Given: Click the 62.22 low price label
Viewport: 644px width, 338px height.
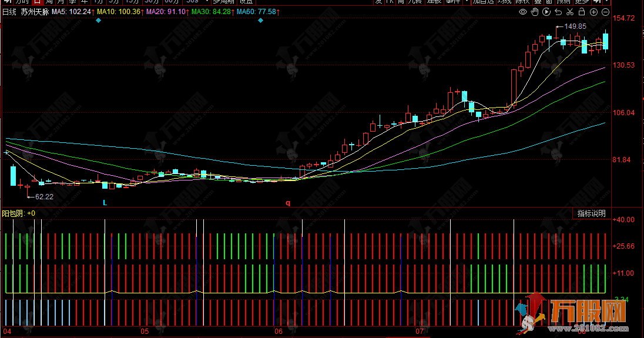Looking at the screenshot, I should (x=44, y=197).
